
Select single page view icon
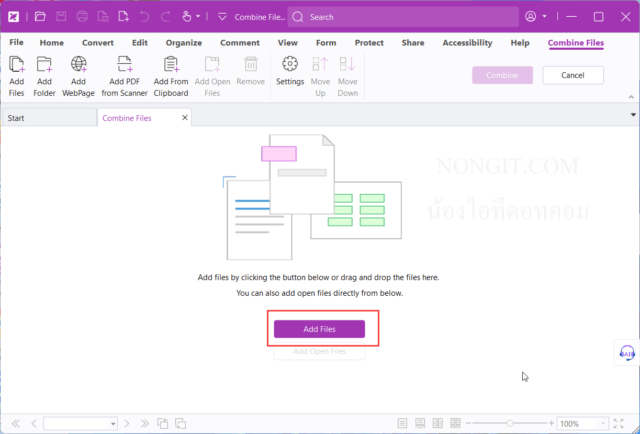[x=402, y=423]
